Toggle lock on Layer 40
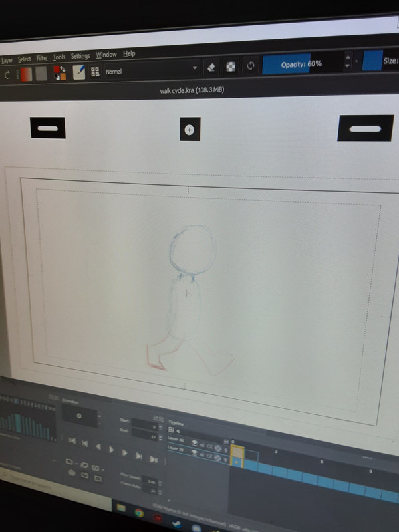 click(202, 445)
